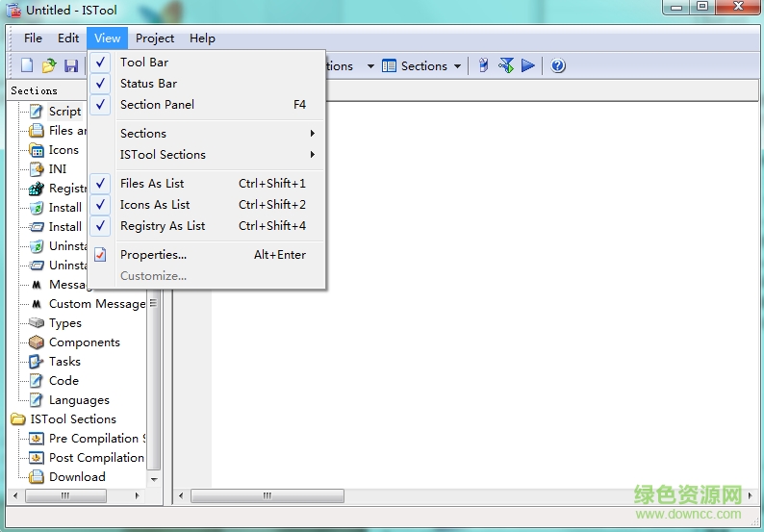Click the toolbar icon left of the funnel
Screen dimensions: 764x532
tap(483, 65)
